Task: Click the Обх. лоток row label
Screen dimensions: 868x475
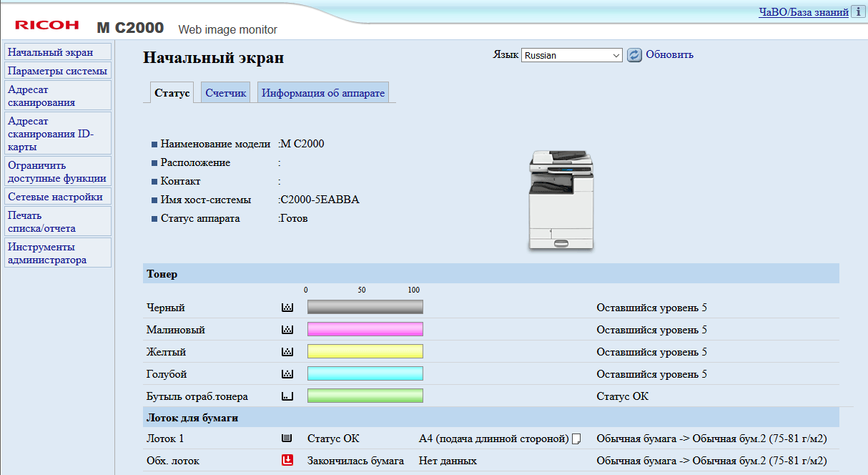Action: click(173, 461)
